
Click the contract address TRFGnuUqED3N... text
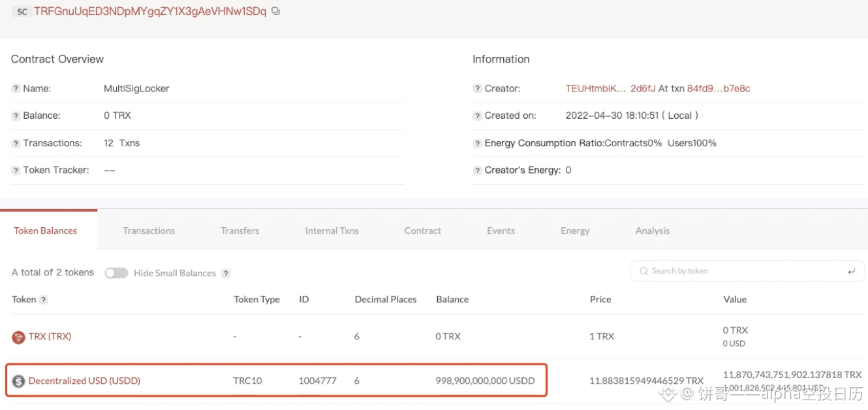(x=150, y=11)
